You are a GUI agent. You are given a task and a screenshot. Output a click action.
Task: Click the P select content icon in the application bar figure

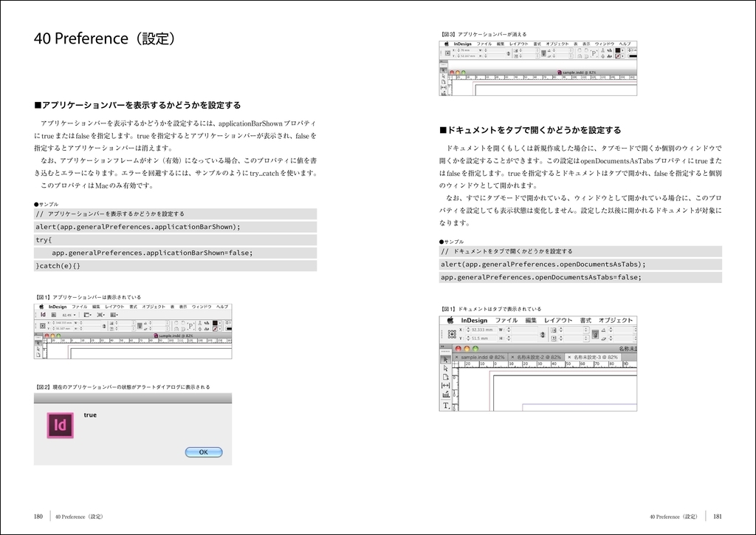(x=190, y=326)
